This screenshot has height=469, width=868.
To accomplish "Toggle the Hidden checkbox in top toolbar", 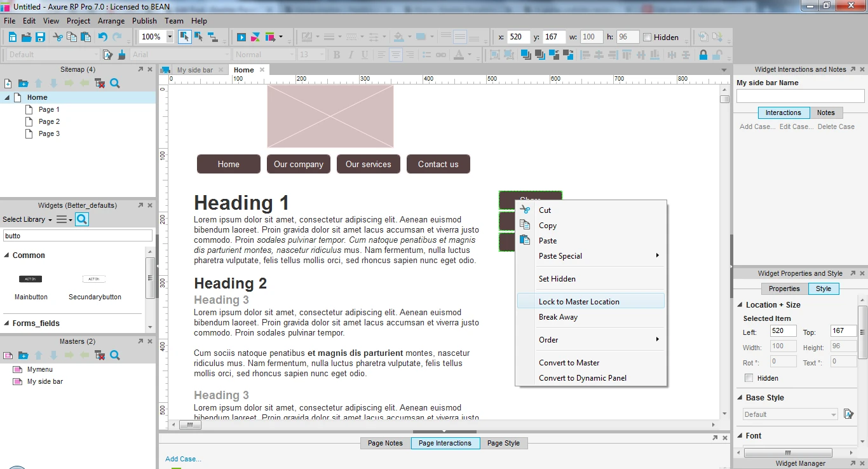I will tap(647, 37).
